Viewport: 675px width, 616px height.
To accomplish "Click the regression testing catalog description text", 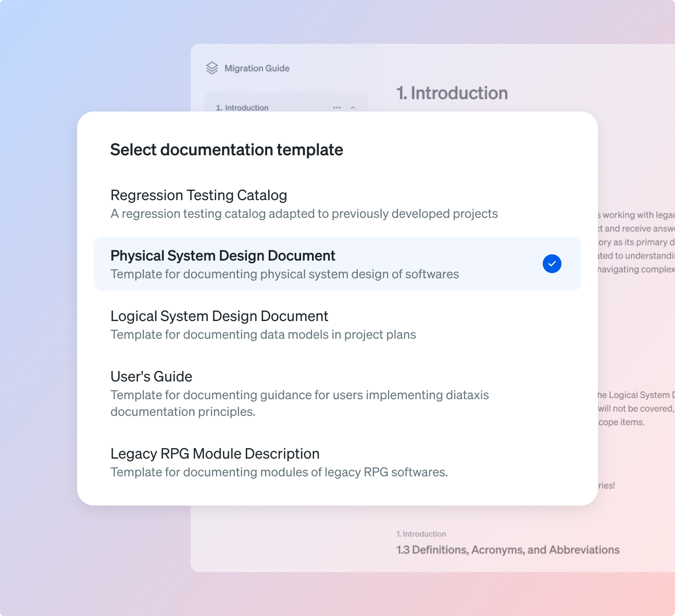I will 304,214.
